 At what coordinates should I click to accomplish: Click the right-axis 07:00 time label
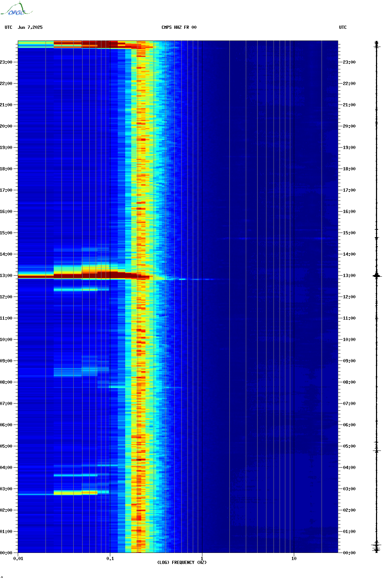349,404
